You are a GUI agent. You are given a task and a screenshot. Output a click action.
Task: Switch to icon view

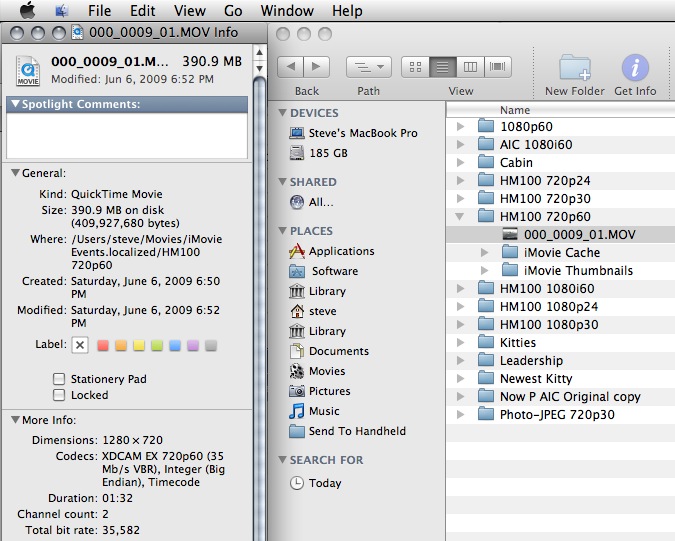coord(415,67)
